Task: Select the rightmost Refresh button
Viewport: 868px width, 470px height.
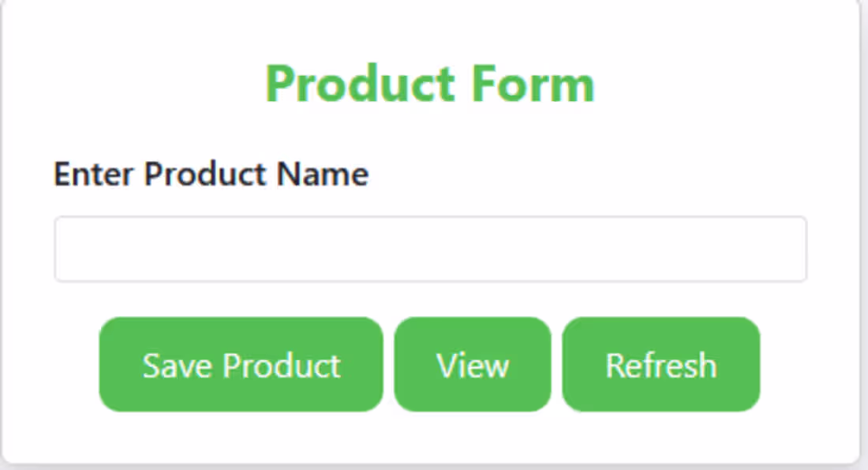Action: (660, 364)
